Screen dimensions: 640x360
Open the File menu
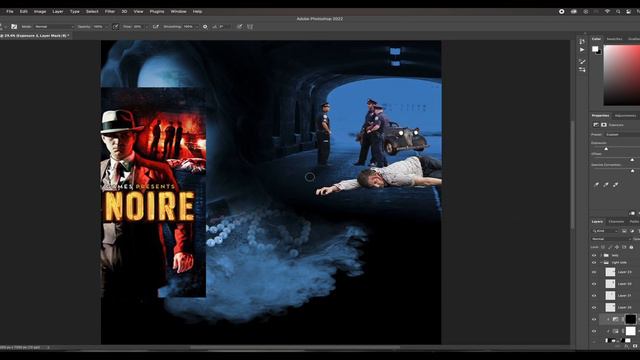[x=10, y=11]
